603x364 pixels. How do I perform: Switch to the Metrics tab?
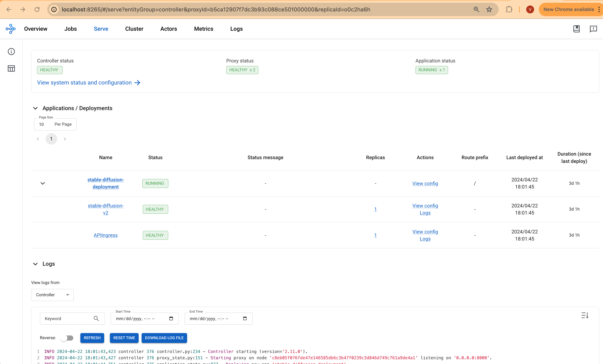click(x=203, y=29)
